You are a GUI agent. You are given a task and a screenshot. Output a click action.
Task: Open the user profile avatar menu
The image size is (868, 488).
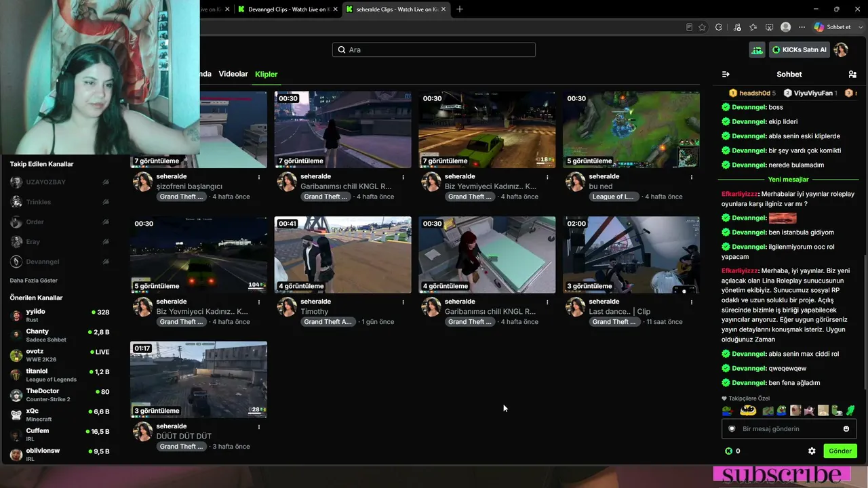click(x=841, y=49)
